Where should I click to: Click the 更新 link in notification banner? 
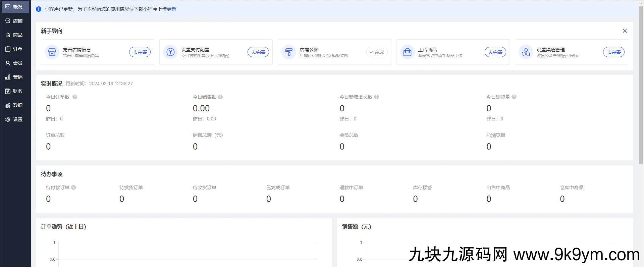pos(171,9)
